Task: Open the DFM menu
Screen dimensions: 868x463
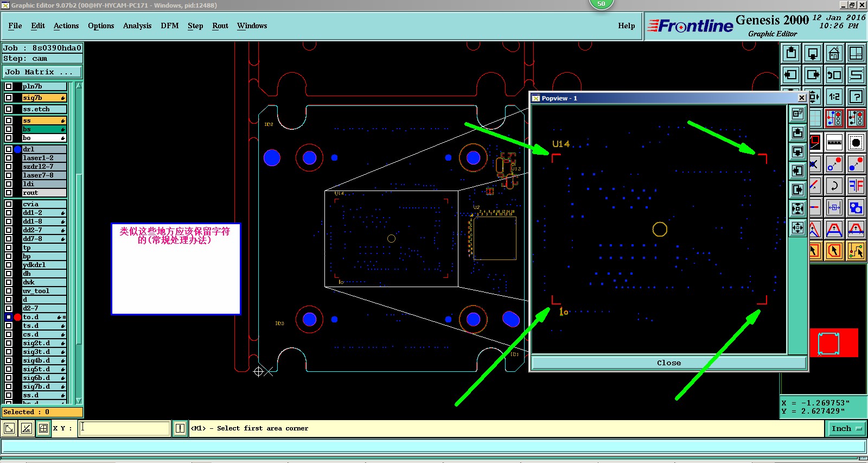Action: (x=170, y=26)
